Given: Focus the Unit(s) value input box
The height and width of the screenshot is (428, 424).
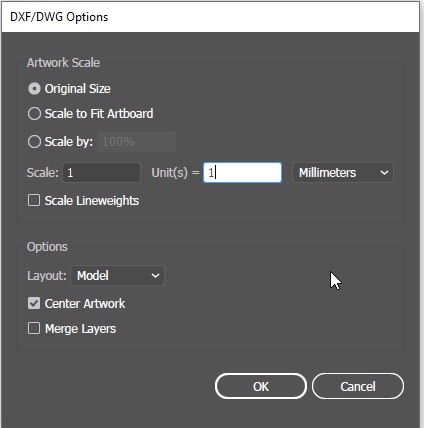Looking at the screenshot, I should (242, 173).
